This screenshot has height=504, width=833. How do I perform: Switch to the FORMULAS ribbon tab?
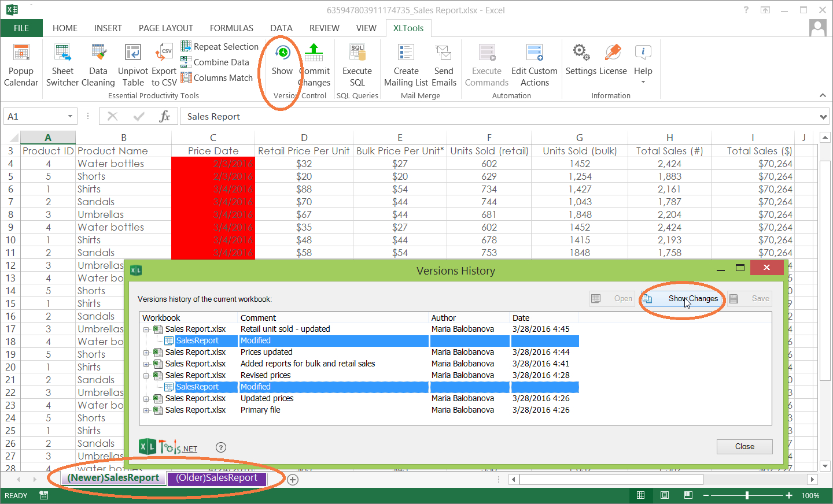pos(231,28)
